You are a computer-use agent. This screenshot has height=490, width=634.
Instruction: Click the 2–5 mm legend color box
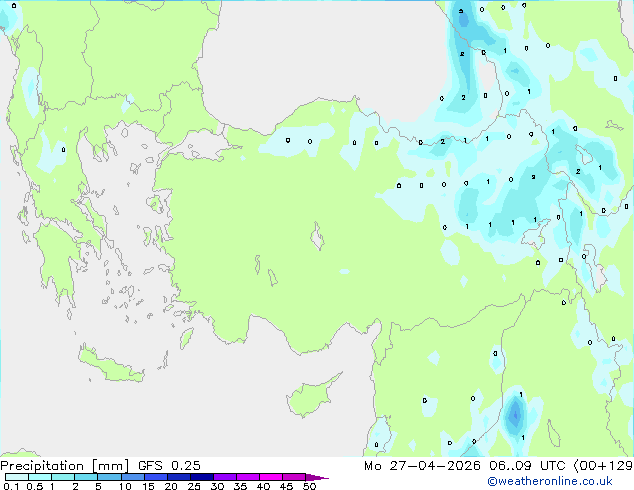pos(86,477)
